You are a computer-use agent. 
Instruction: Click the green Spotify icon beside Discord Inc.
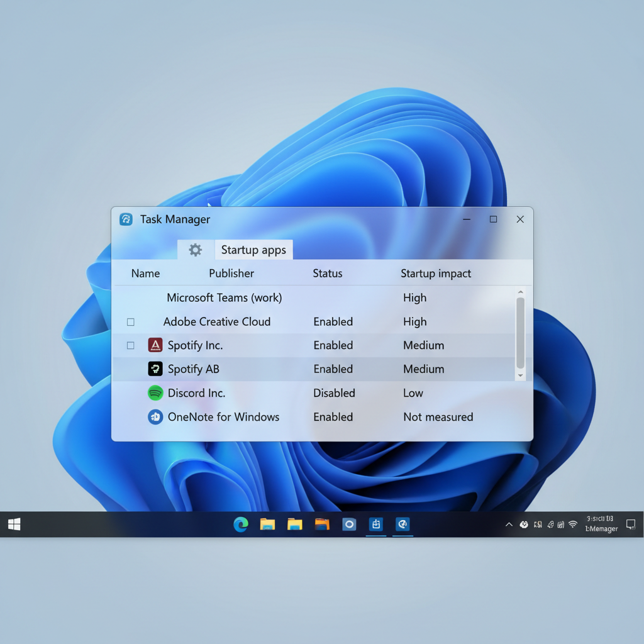click(155, 393)
